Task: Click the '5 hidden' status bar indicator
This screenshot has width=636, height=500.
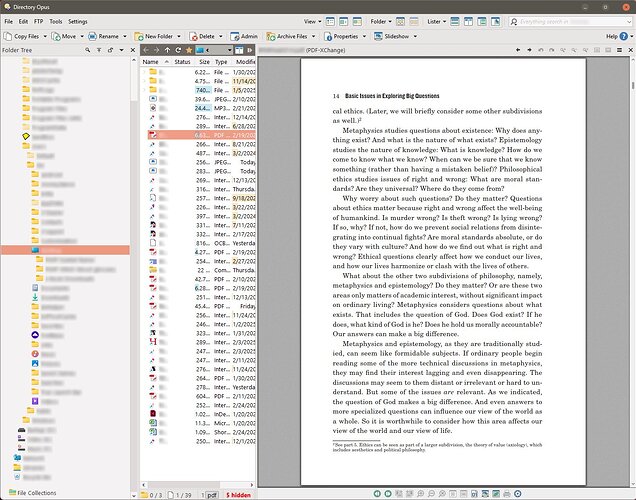Action: 238,495
